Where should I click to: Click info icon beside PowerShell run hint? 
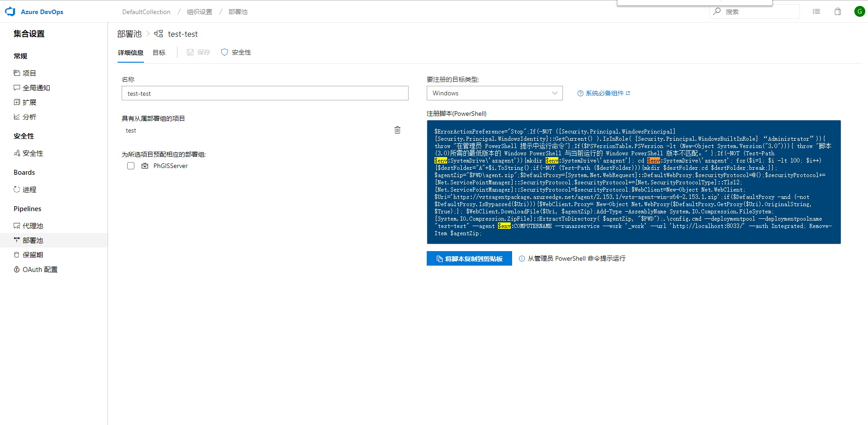[522, 258]
